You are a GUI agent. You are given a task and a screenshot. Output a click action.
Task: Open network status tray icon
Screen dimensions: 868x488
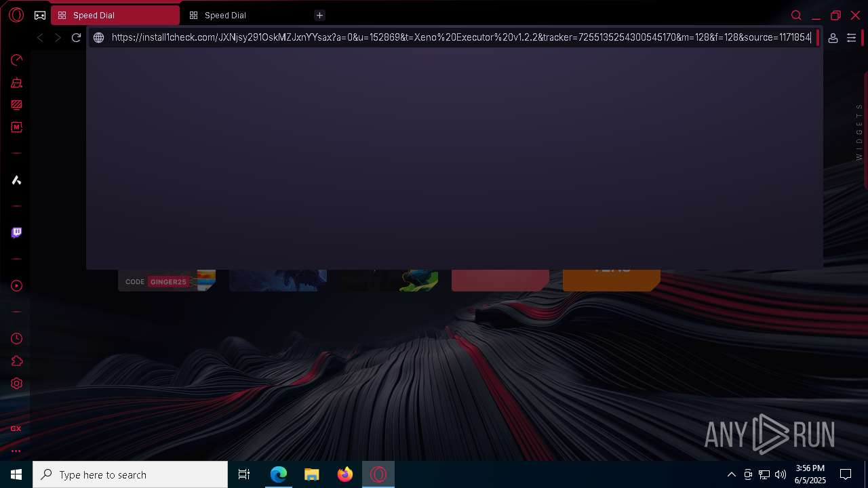point(764,474)
